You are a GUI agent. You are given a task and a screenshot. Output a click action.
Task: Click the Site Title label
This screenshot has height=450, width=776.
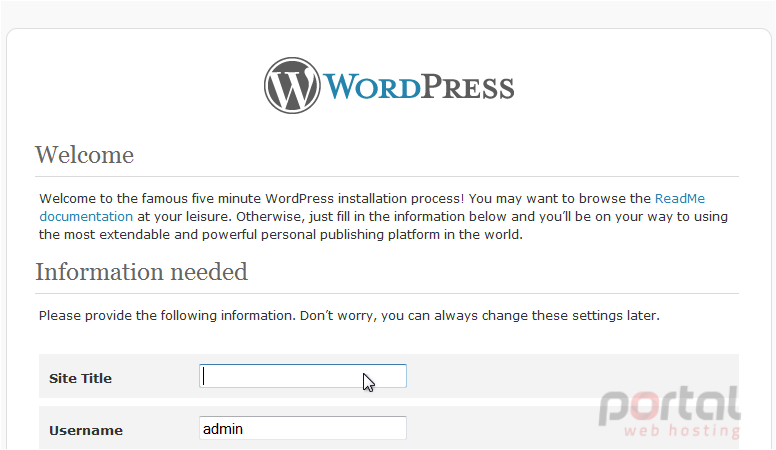coord(80,379)
